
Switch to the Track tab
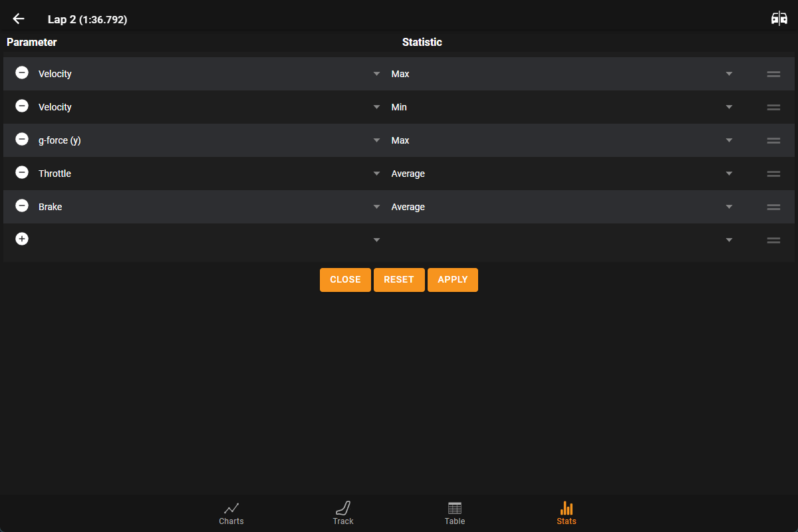[x=342, y=512]
